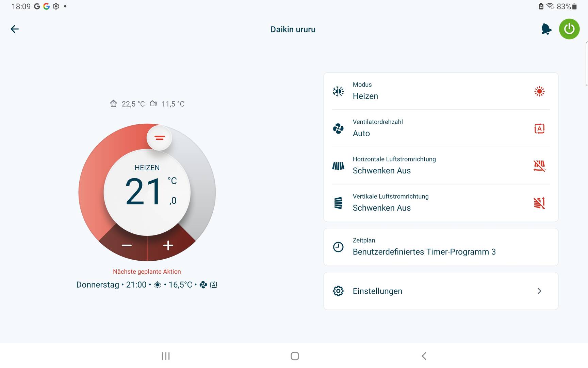Image resolution: width=588 pixels, height=368 pixels.
Task: Click the Daikin ururu title
Action: 293,29
